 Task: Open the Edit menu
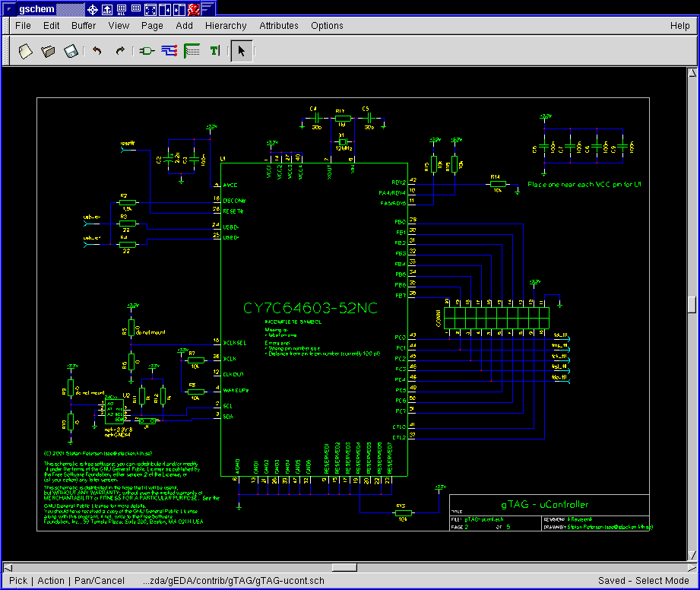[x=52, y=26]
